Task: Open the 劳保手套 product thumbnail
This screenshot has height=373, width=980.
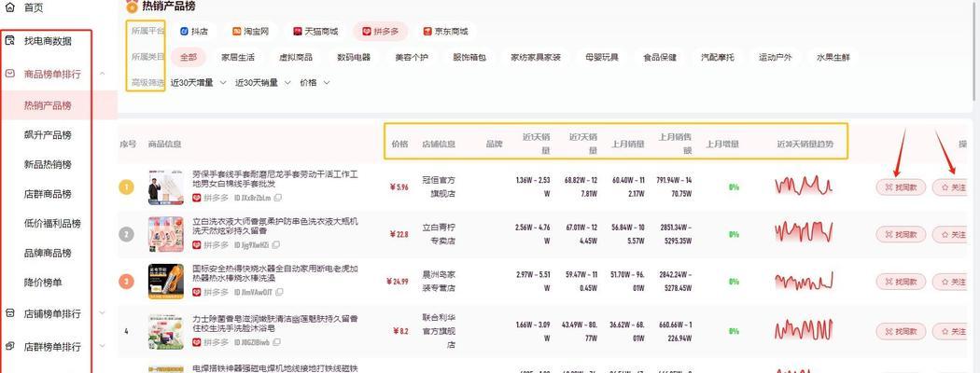Action: 165,186
